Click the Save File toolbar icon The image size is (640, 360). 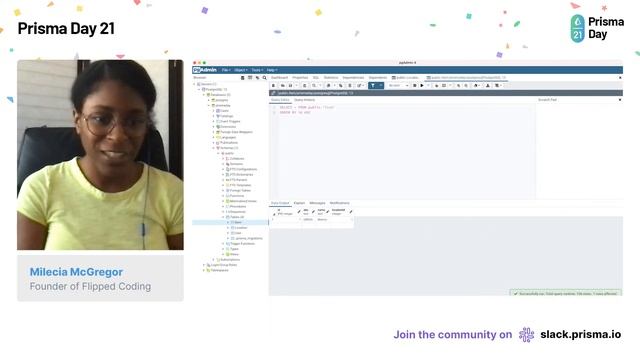[290, 85]
